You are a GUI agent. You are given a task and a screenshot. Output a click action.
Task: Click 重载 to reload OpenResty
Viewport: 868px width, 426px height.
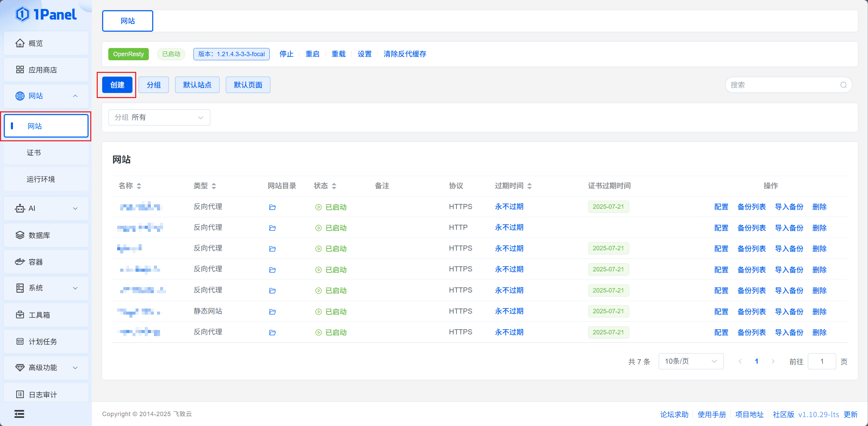click(x=338, y=54)
